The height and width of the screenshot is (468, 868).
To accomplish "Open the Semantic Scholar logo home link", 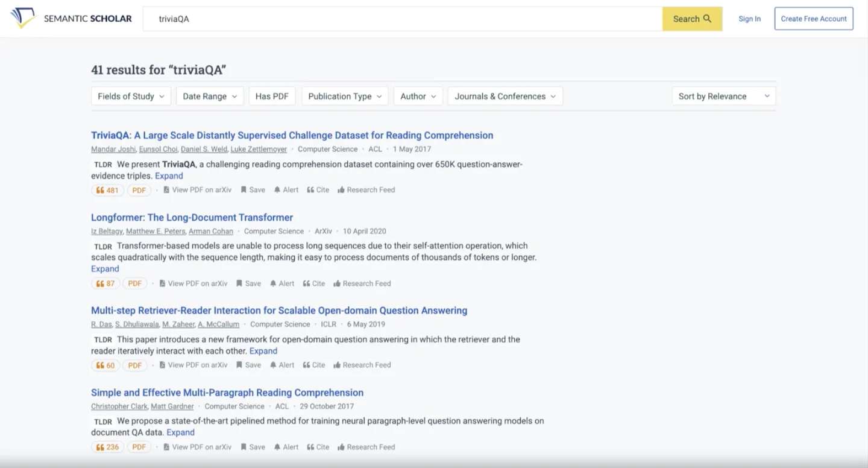I will pos(71,19).
